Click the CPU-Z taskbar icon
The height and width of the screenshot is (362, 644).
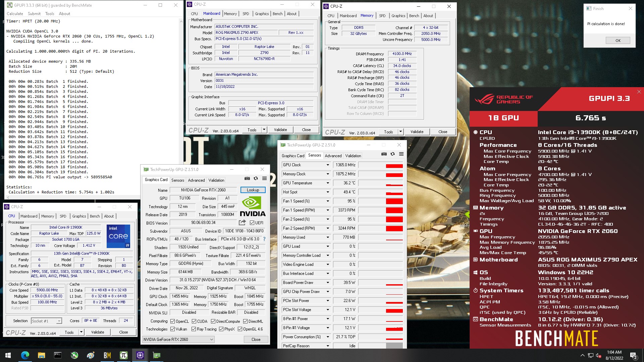[140, 355]
